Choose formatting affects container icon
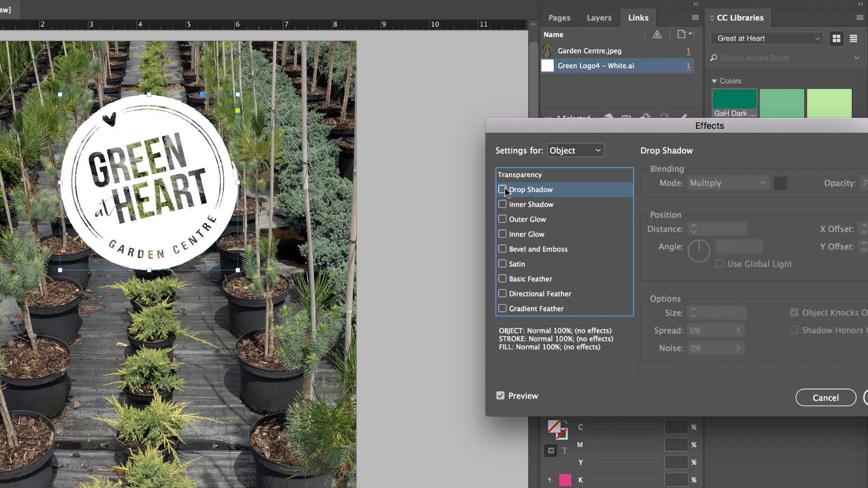Image resolution: width=868 pixels, height=488 pixels. point(551,450)
